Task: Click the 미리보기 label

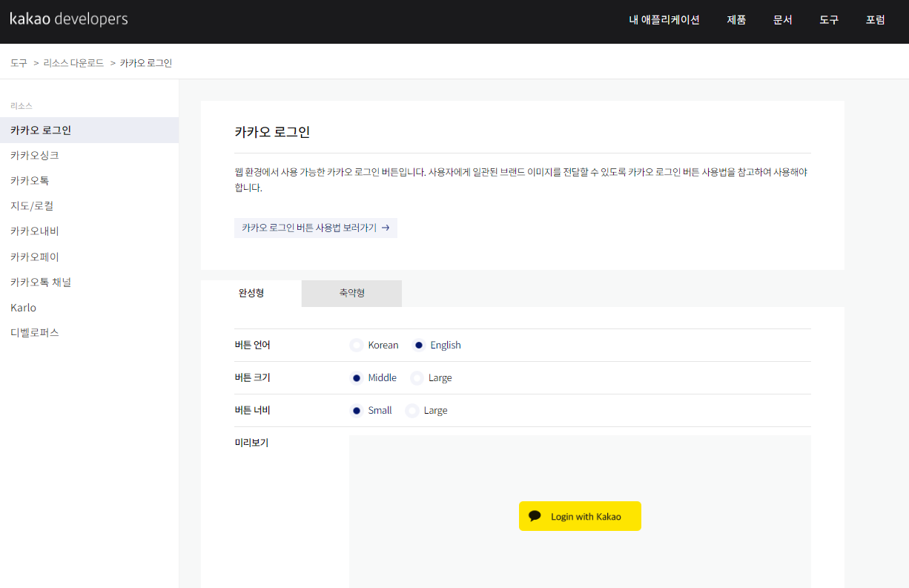Action: 251,443
